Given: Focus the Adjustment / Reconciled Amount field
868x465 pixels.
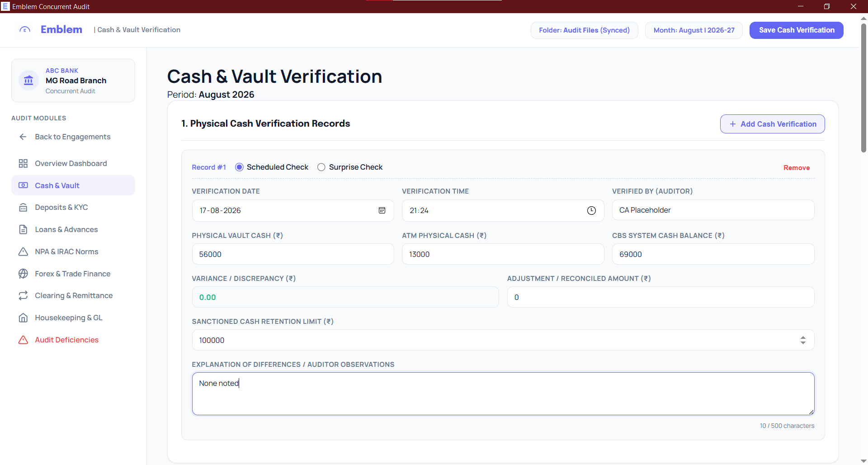Looking at the screenshot, I should 660,297.
